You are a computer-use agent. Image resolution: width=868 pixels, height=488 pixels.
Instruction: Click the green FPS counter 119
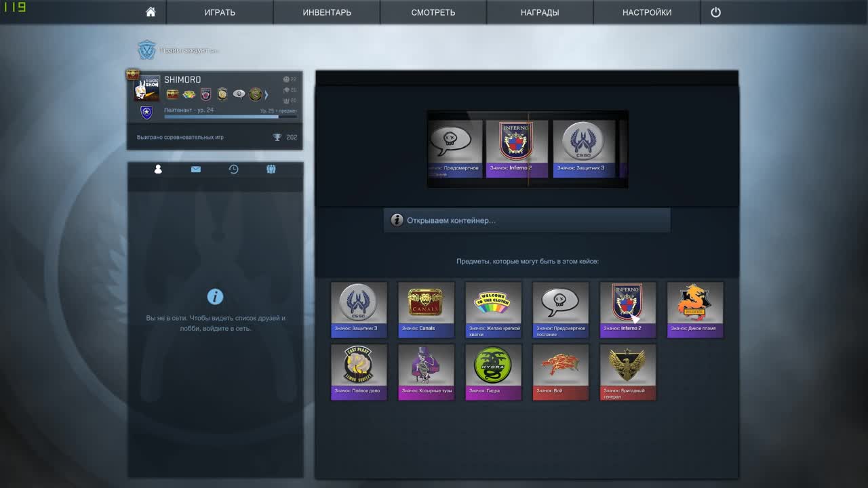point(14,7)
